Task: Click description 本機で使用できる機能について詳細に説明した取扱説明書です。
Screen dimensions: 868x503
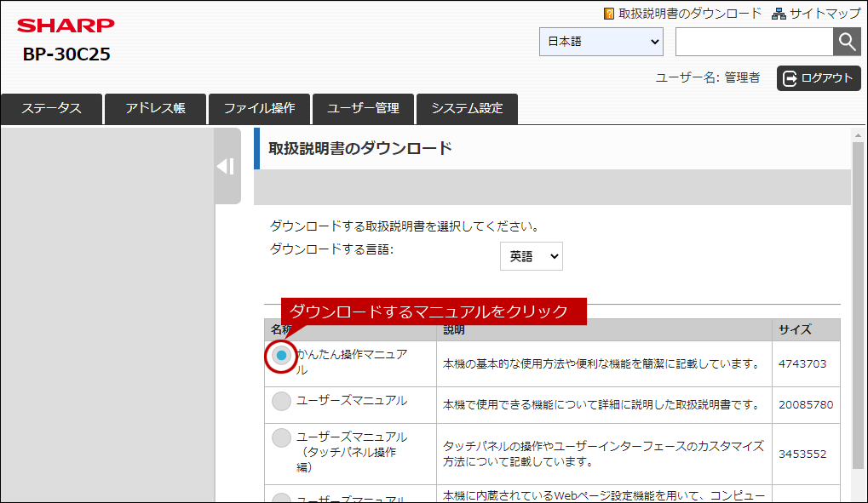Action: 602,405
